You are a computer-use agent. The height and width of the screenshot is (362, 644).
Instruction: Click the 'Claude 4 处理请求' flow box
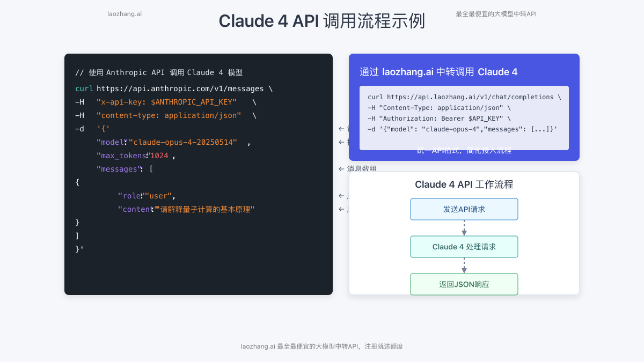click(464, 247)
